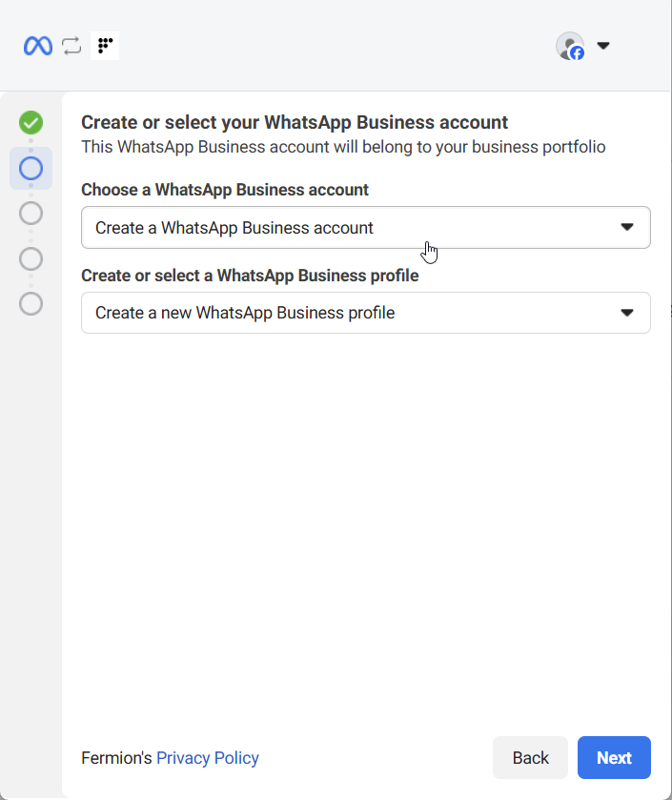672x800 pixels.
Task: Open Fermion's Privacy Policy link
Action: 207,758
